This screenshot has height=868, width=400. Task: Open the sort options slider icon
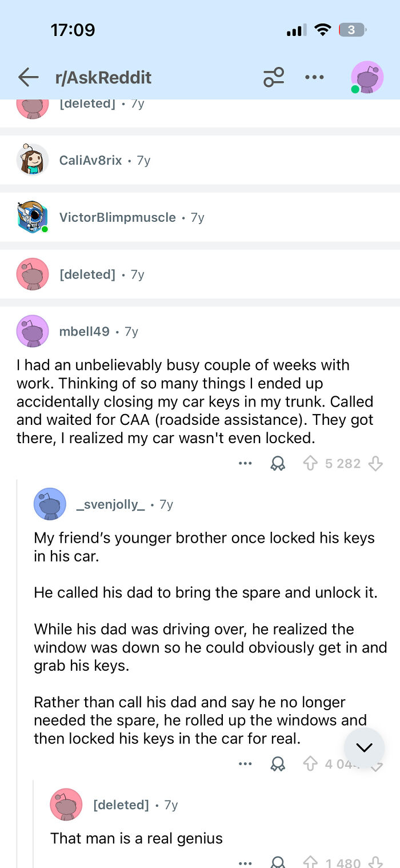tap(274, 77)
